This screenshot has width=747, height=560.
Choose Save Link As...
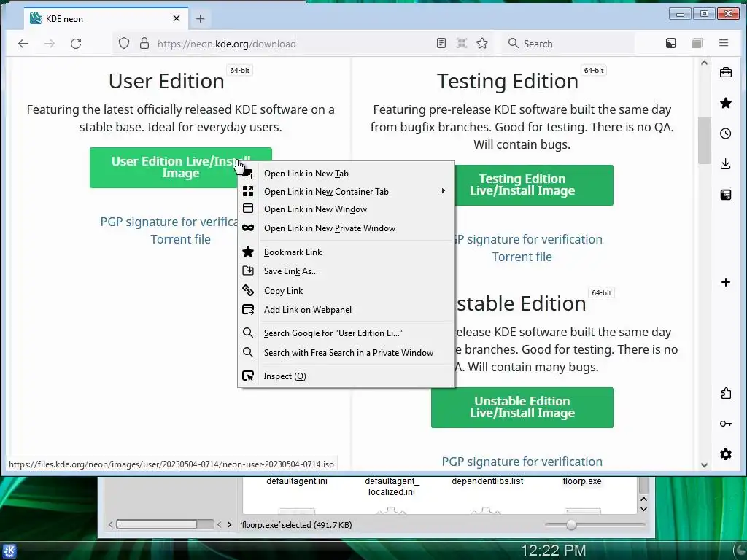tap(346, 271)
